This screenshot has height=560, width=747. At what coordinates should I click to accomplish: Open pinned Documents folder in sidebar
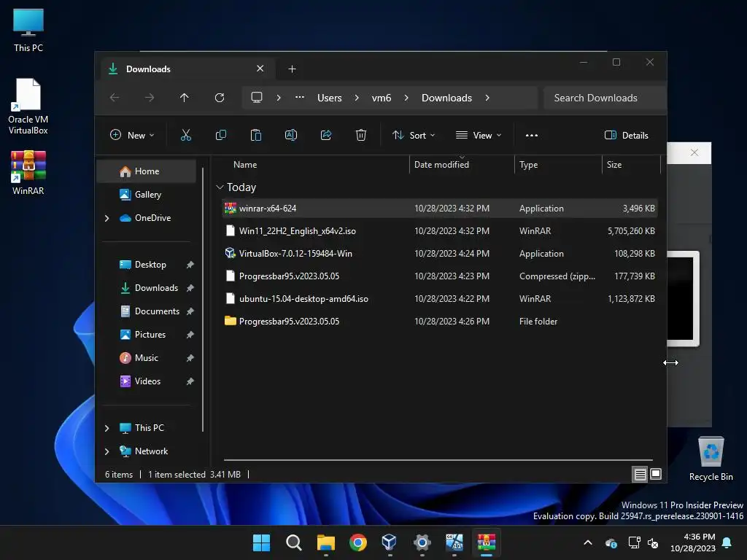point(157,311)
